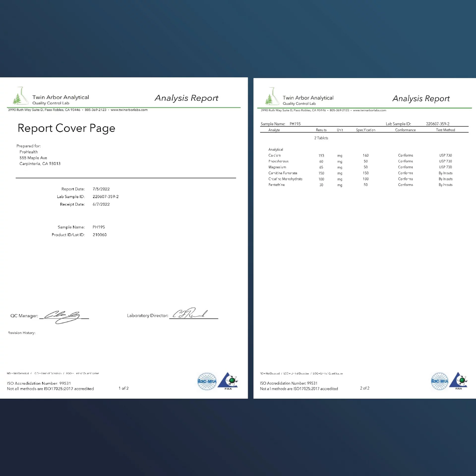Click the ilac-MRA seal on page 2
476x476 pixels.
click(440, 381)
